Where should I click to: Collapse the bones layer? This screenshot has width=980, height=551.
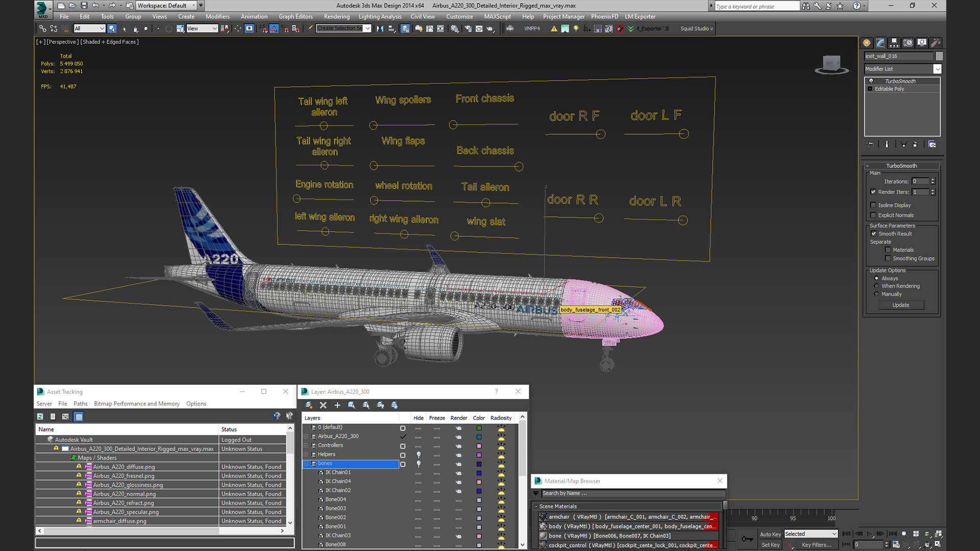coord(306,464)
